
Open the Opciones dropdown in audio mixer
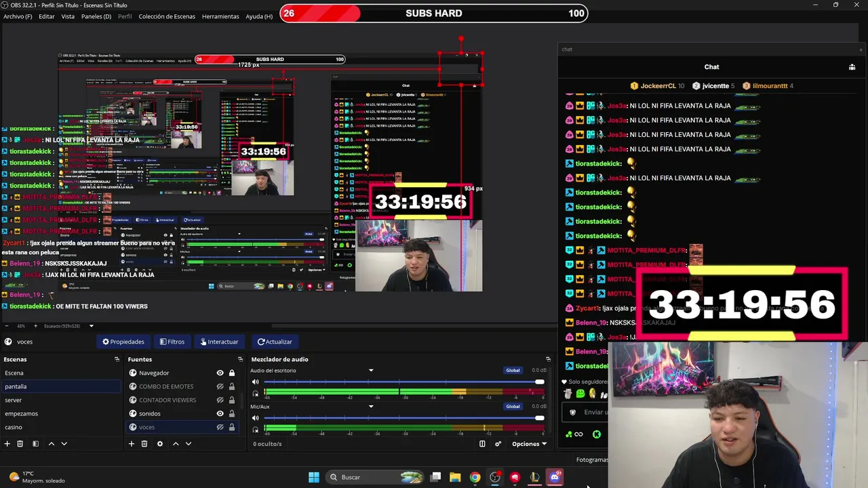click(x=529, y=444)
